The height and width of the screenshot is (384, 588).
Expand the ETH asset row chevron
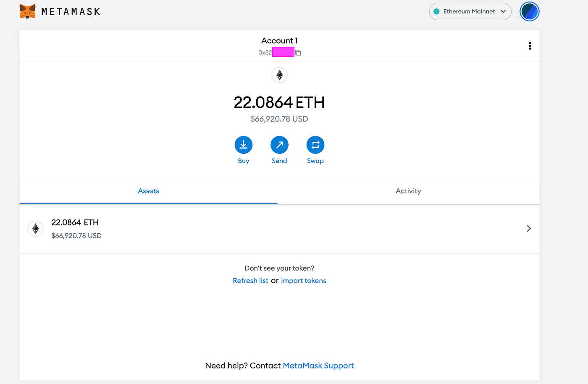pos(529,228)
